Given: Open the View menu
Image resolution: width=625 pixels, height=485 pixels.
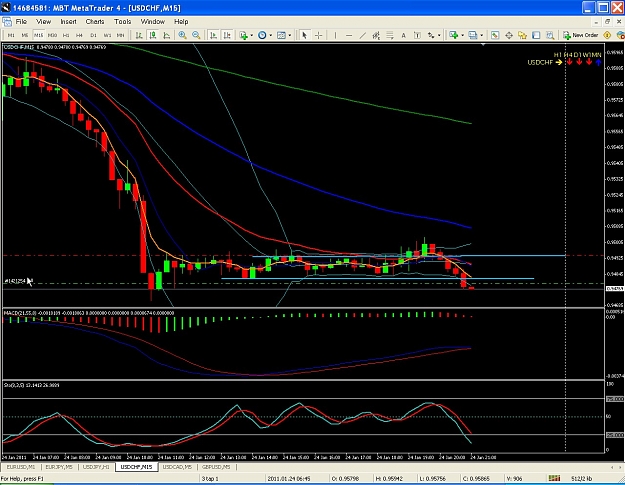Looking at the screenshot, I should pos(43,22).
